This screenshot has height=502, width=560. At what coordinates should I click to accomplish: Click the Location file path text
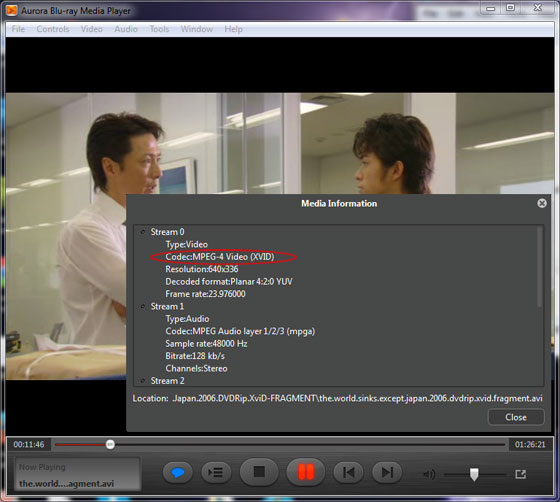pyautogui.click(x=357, y=398)
